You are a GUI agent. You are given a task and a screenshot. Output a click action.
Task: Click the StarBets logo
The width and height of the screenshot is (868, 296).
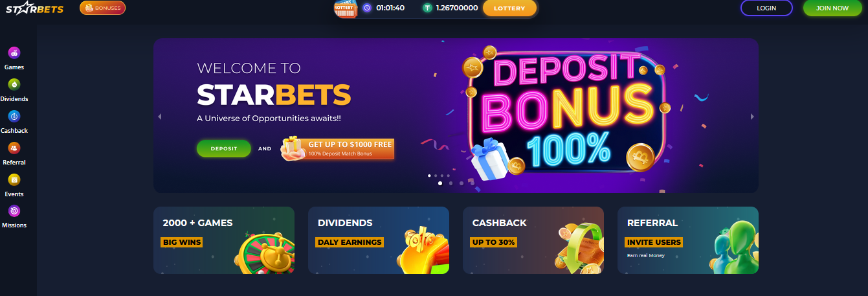(x=35, y=8)
